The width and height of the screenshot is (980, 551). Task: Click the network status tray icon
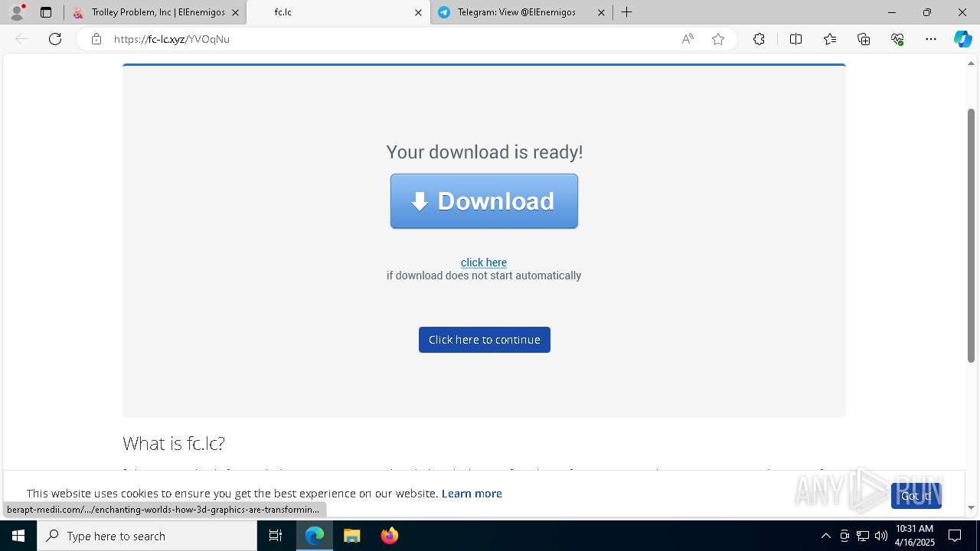[863, 536]
